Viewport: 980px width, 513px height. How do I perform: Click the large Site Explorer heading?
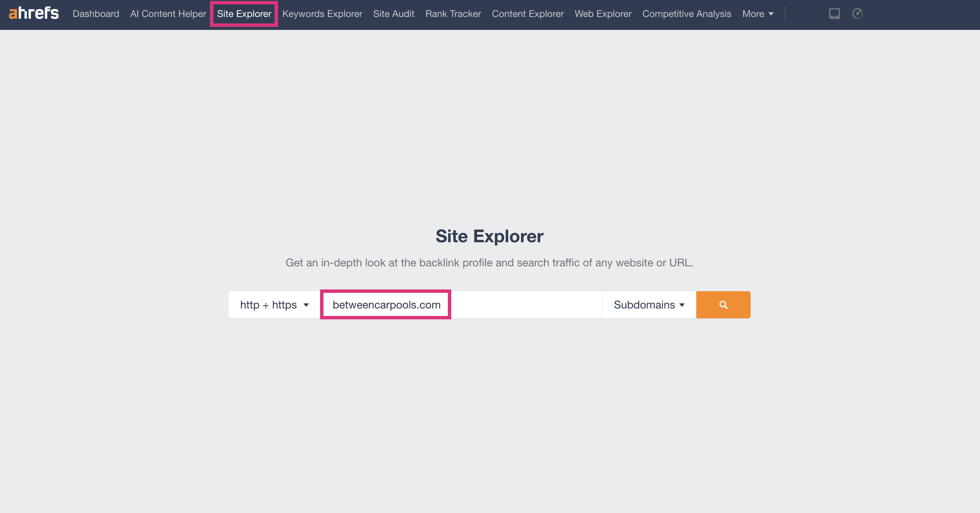[x=489, y=236]
